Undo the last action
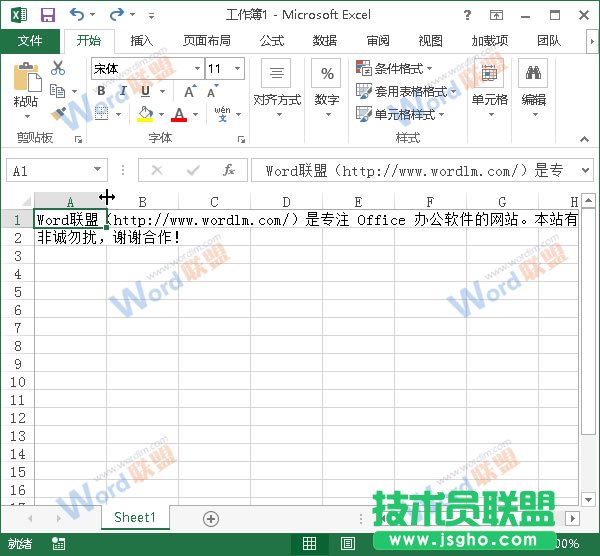 point(77,15)
